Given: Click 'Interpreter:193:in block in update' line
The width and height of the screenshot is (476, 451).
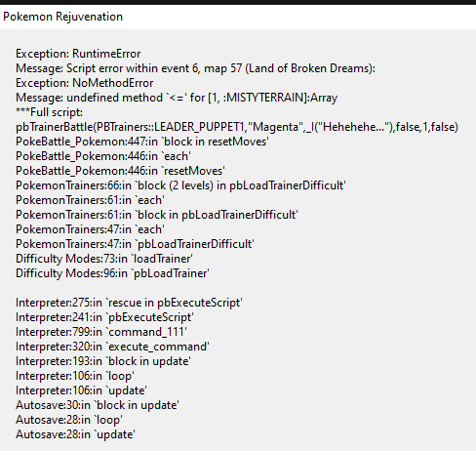Looking at the screenshot, I should pyautogui.click(x=103, y=361).
